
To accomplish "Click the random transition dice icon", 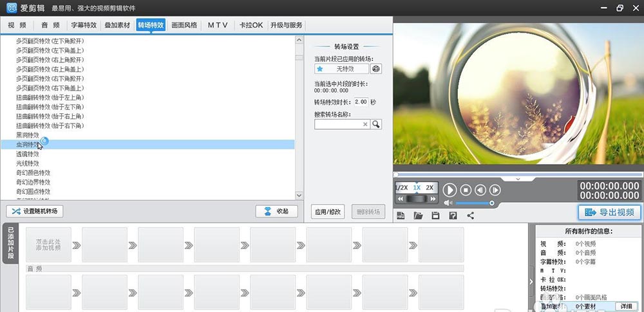I will click(377, 69).
